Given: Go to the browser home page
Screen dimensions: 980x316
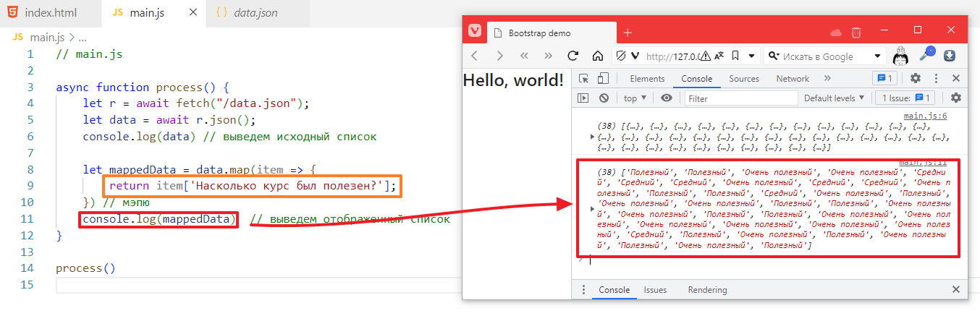Looking at the screenshot, I should click(598, 56).
